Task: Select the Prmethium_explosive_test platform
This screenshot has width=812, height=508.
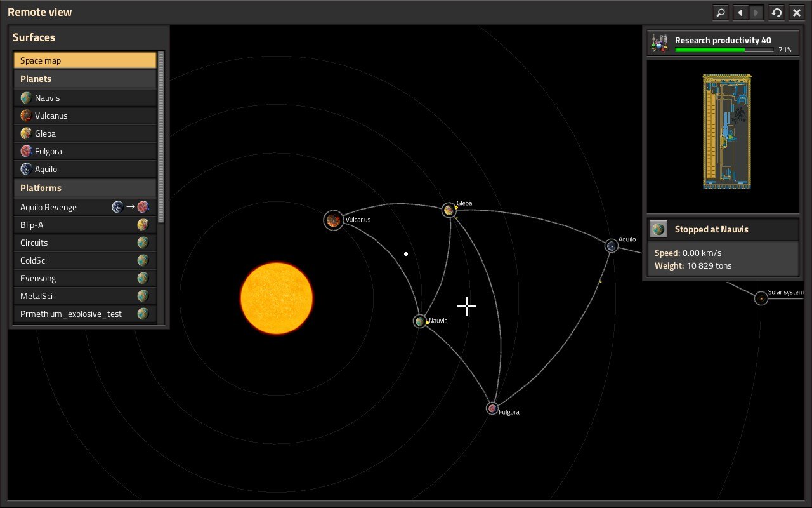Action: point(85,314)
